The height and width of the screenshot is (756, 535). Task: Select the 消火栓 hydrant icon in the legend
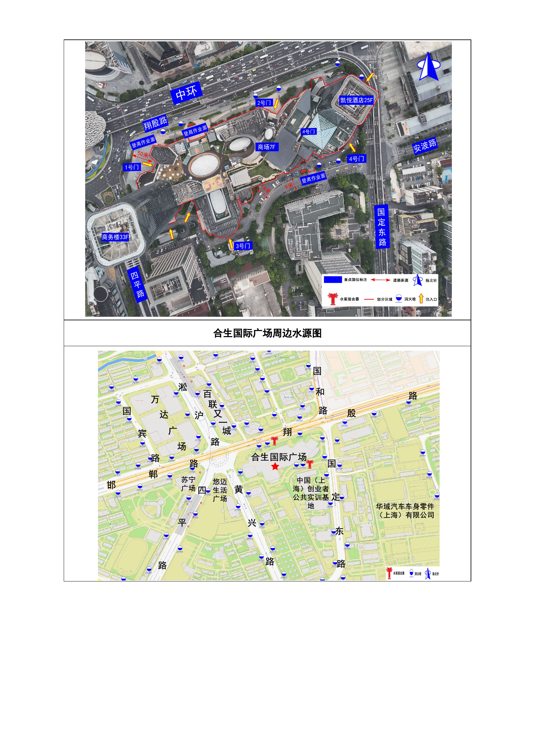[x=399, y=298]
